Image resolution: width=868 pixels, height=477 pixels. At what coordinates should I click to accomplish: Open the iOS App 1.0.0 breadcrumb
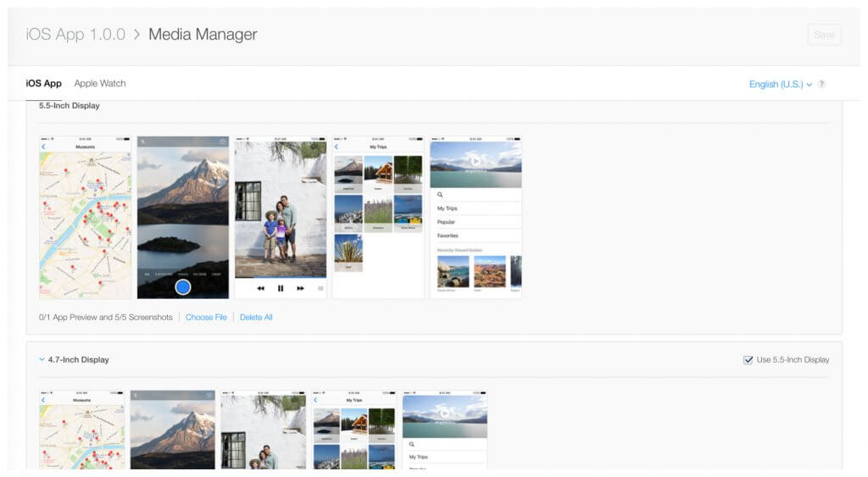pyautogui.click(x=75, y=34)
